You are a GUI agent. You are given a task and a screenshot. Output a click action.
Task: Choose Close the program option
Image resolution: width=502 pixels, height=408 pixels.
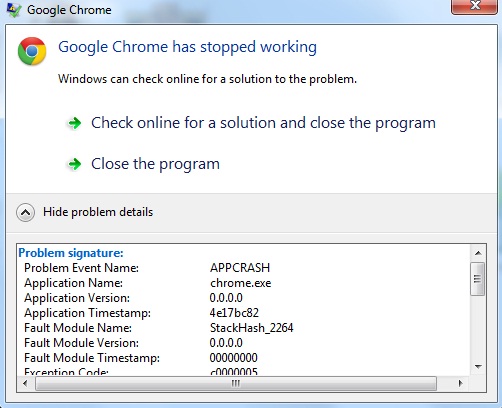(x=155, y=164)
